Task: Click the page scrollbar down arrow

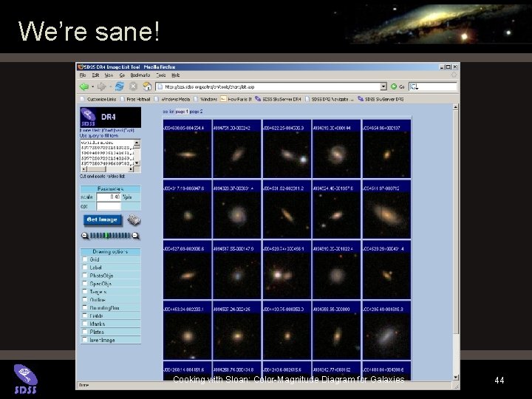Action: tap(456, 377)
